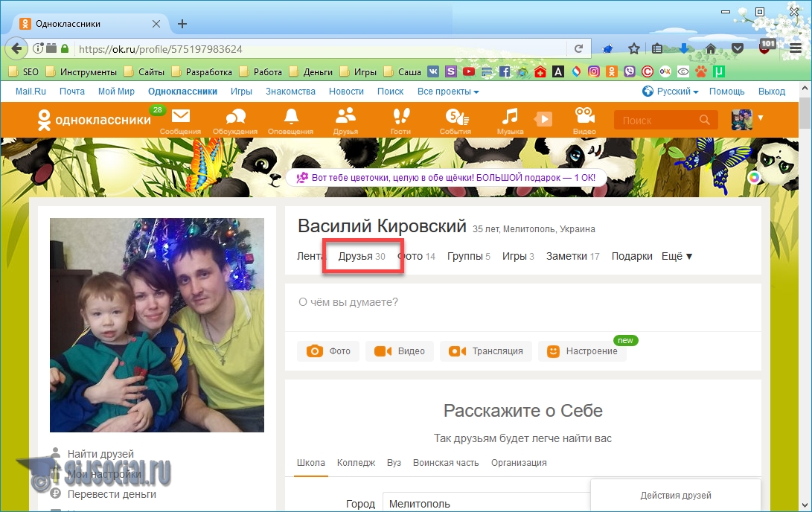Screen dimensions: 812x512
Task: Open Все проекты dropdown
Action: tap(447, 92)
